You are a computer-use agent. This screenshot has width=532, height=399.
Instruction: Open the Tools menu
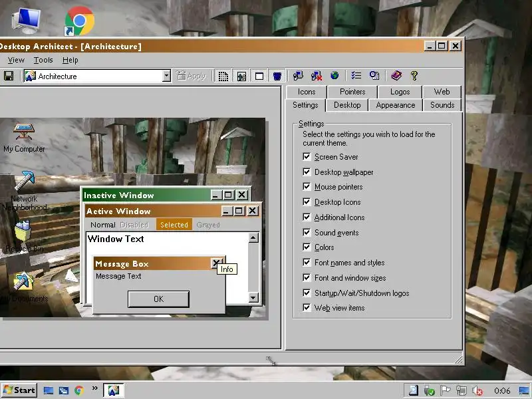[43, 60]
